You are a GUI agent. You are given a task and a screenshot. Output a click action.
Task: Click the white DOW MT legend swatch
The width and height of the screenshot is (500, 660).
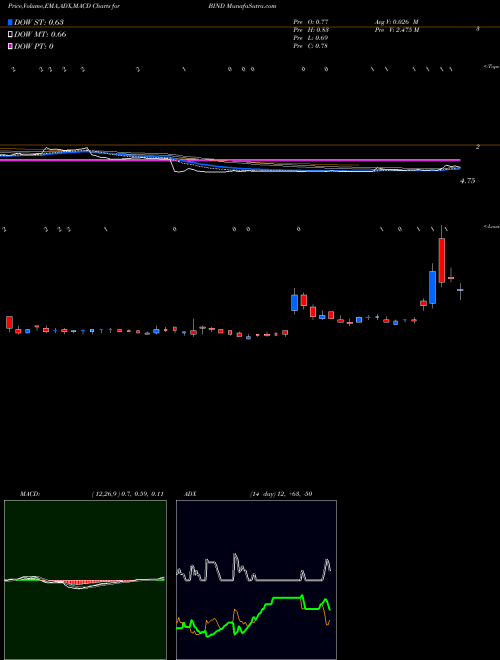click(11, 35)
